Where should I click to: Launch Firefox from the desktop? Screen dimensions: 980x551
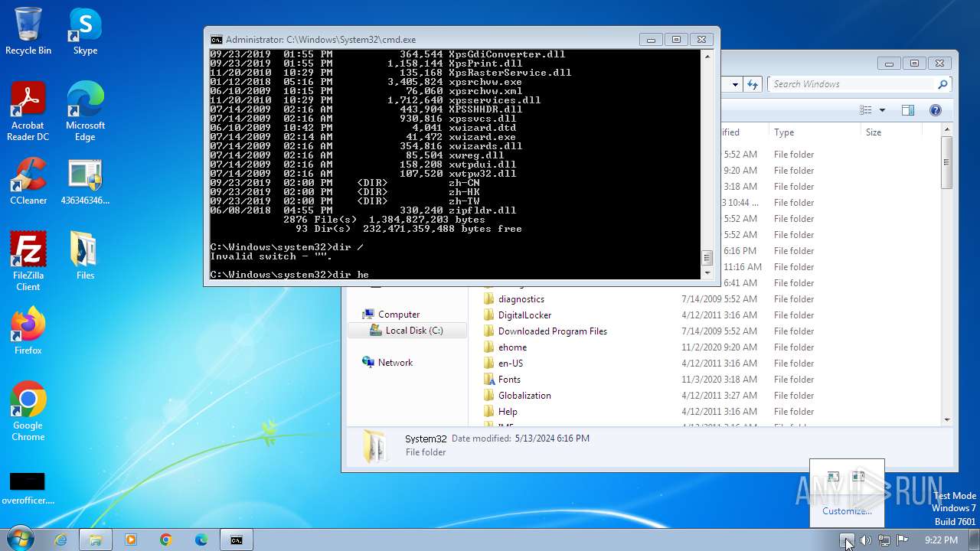(x=28, y=331)
